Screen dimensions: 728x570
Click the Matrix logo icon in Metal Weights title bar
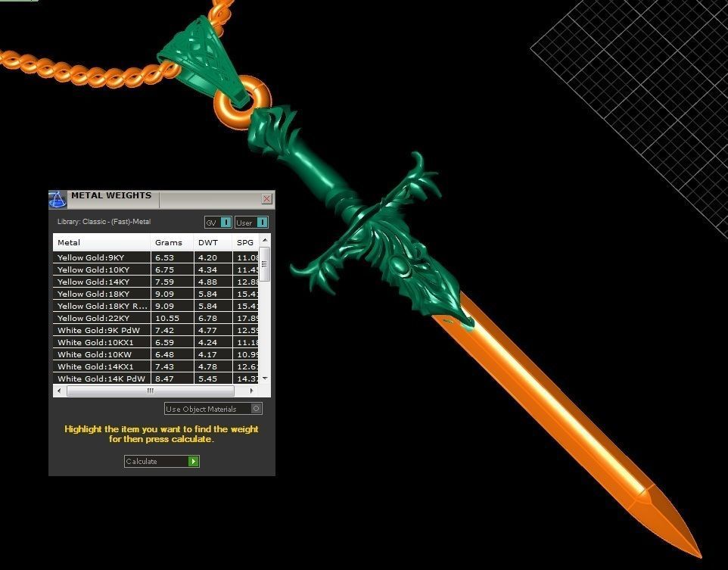coord(58,199)
